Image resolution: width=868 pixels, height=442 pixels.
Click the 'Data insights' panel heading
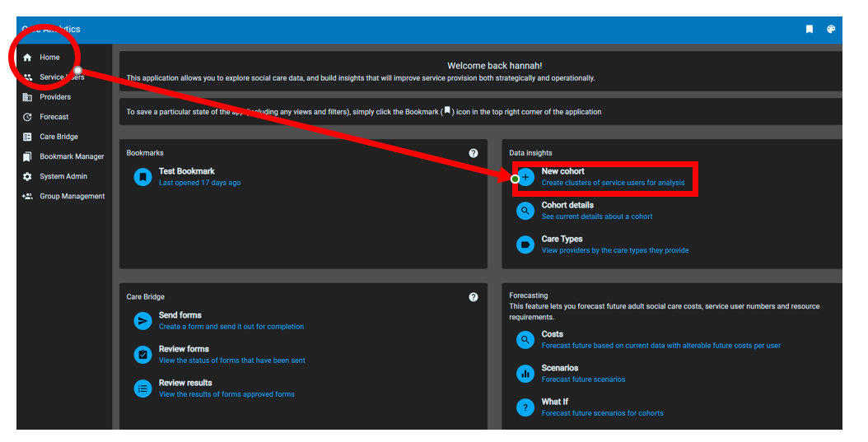tap(530, 153)
